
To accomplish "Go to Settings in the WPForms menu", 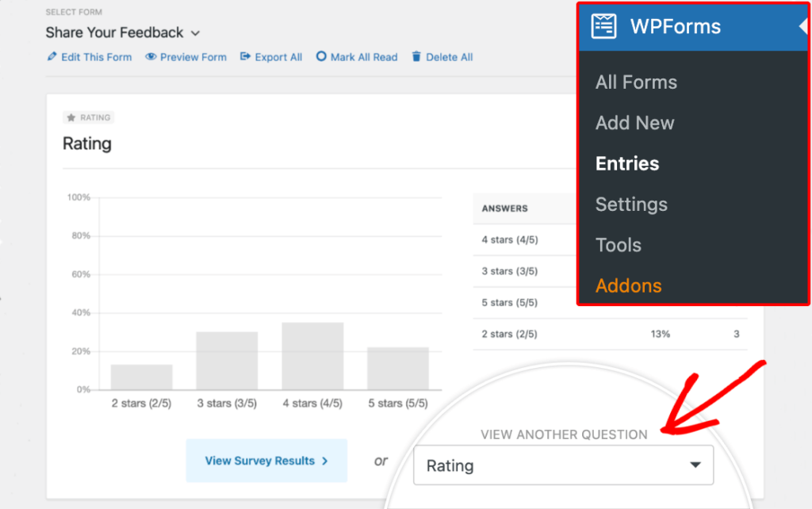I will 630,204.
